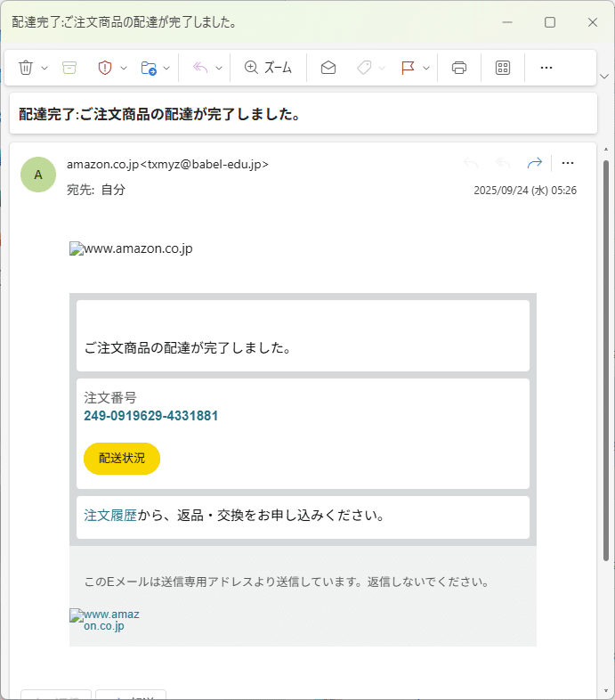
Task: Click sender address txmyz@babel-edu.jp
Action: coord(205,164)
